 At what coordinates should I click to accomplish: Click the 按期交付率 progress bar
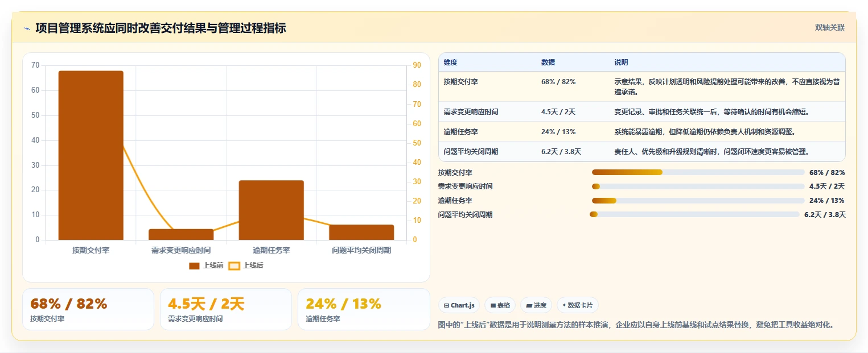tap(698, 172)
